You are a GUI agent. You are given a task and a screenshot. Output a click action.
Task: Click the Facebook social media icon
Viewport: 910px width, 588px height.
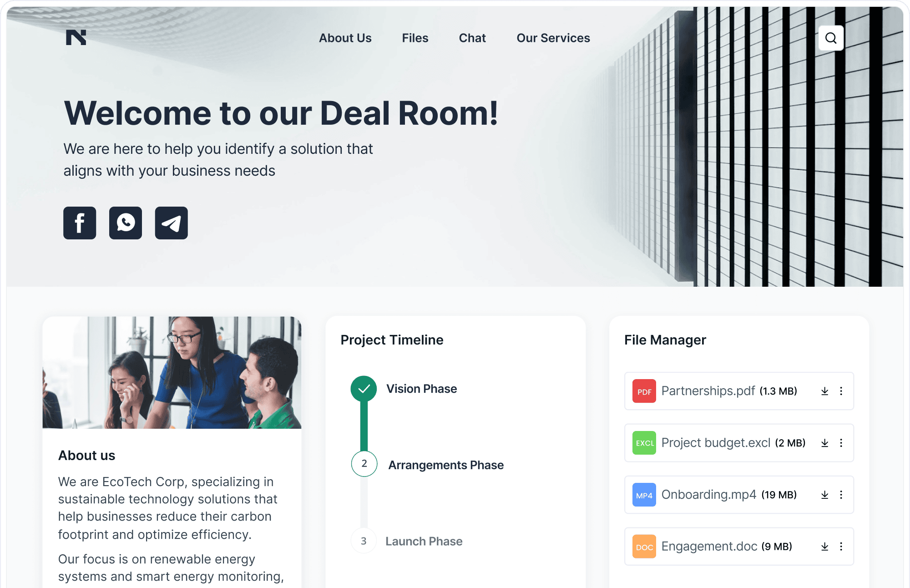[x=80, y=223]
